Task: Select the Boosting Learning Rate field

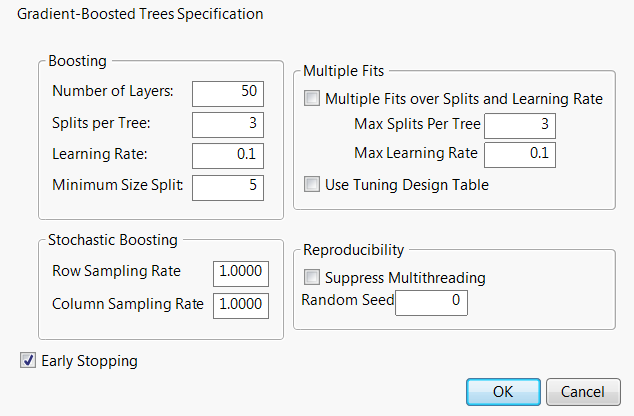Action: coord(228,155)
